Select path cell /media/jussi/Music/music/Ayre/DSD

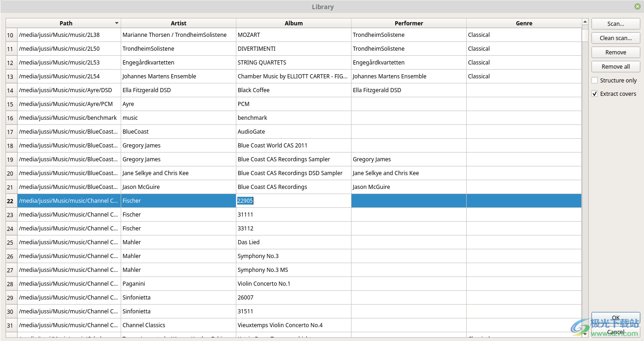(x=69, y=90)
